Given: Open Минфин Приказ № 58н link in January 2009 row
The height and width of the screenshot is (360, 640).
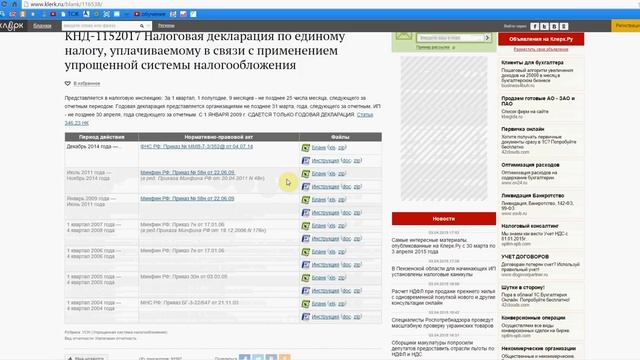Looking at the screenshot, I should click(187, 198).
